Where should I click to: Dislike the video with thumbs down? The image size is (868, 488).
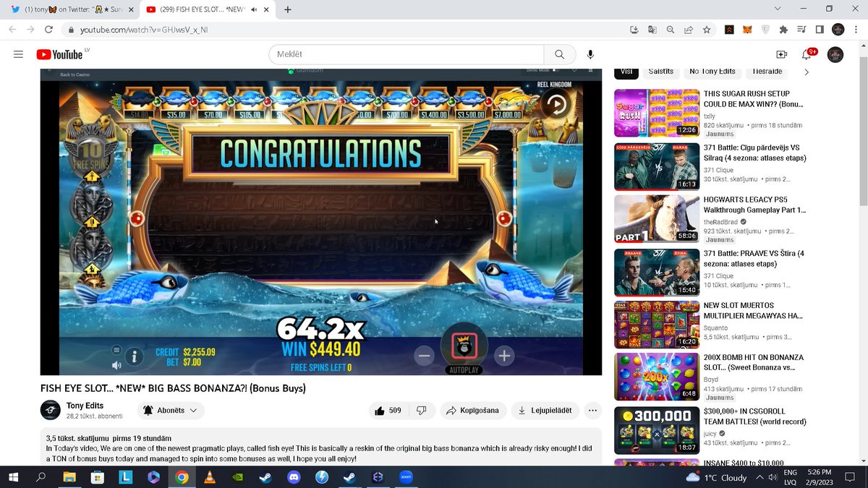[x=421, y=411]
